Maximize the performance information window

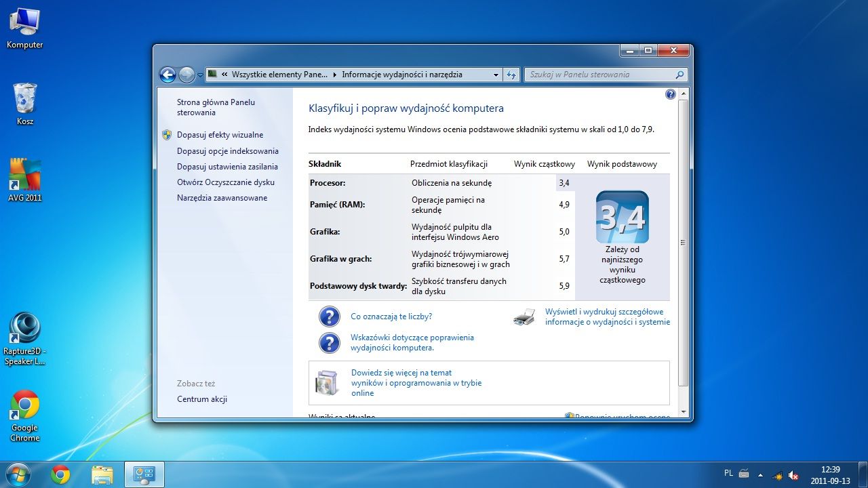tap(648, 51)
